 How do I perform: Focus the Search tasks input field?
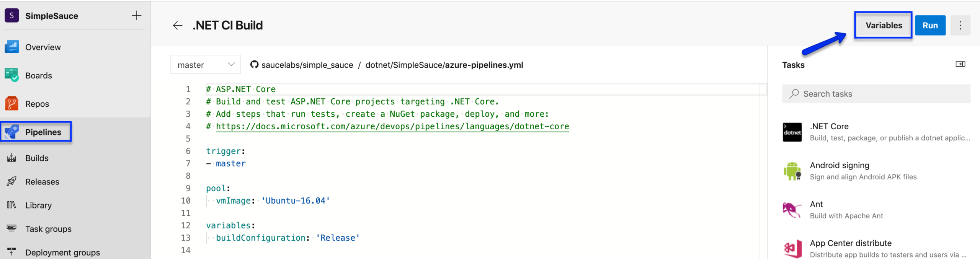[x=876, y=94]
